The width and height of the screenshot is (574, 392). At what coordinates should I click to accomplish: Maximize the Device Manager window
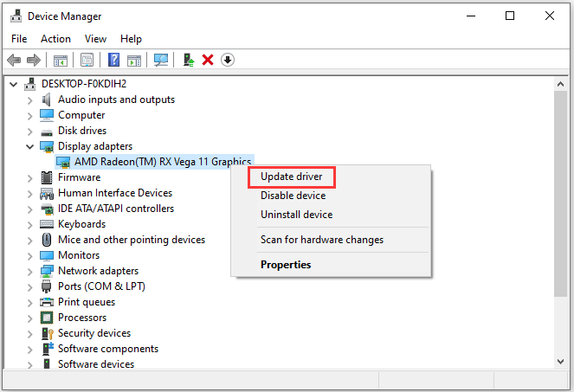click(510, 16)
